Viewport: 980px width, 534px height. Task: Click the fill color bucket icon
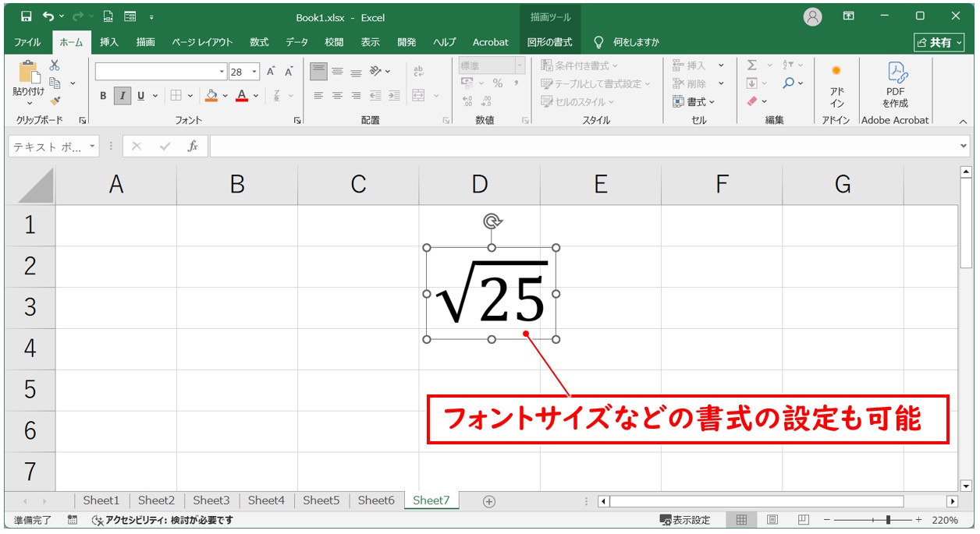tap(211, 96)
